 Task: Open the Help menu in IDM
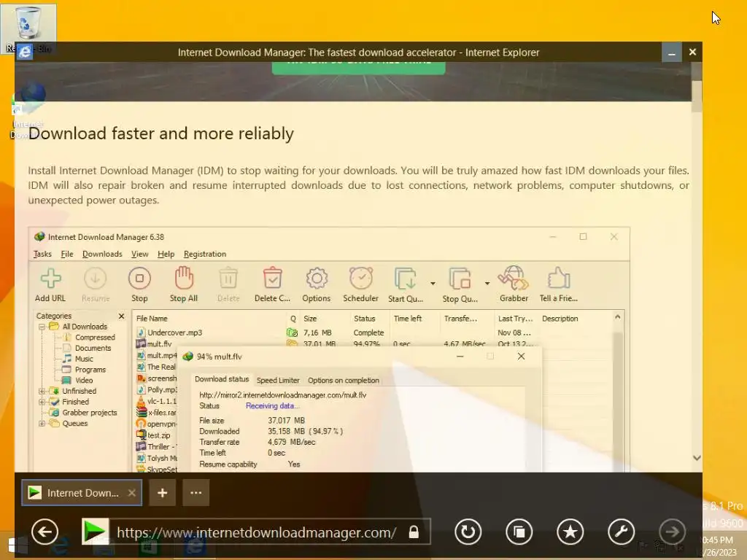(x=166, y=254)
